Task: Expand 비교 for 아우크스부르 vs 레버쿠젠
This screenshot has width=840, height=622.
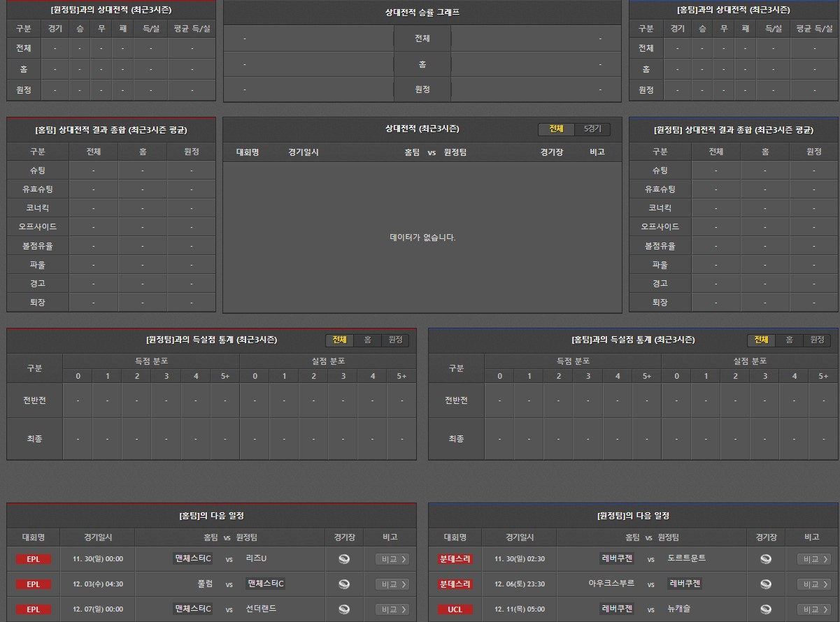Action: [813, 584]
